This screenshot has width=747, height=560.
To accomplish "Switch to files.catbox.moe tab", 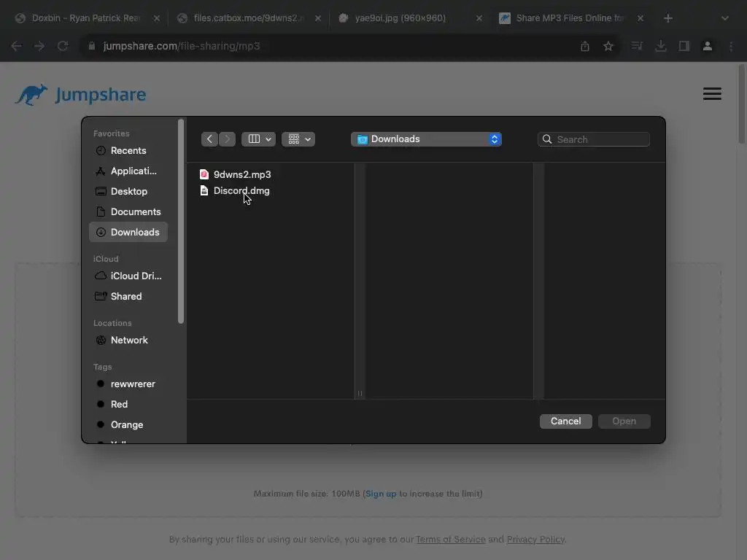I will point(248,18).
